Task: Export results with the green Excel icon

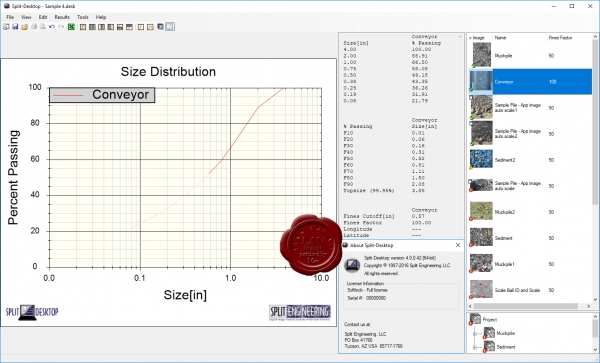Action: pyautogui.click(x=71, y=27)
